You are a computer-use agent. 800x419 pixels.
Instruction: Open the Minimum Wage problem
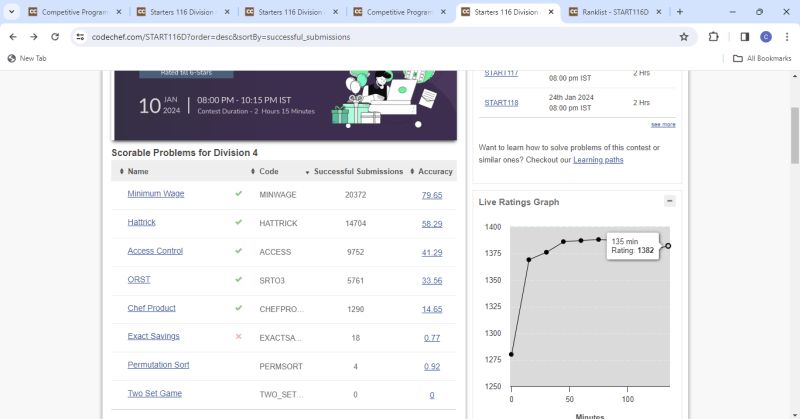pyautogui.click(x=156, y=194)
